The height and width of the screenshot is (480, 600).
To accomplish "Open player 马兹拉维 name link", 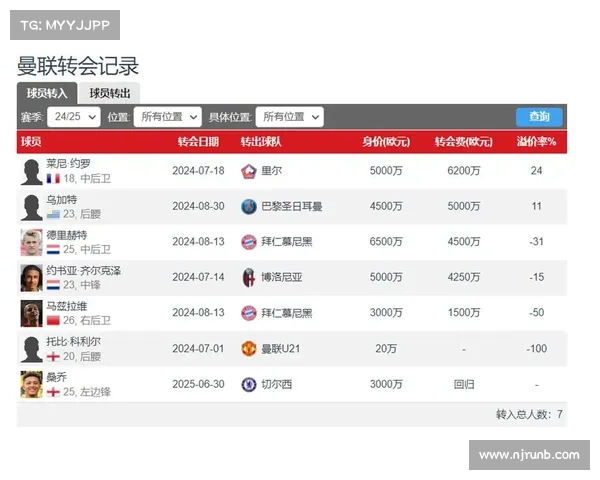I will [67, 306].
